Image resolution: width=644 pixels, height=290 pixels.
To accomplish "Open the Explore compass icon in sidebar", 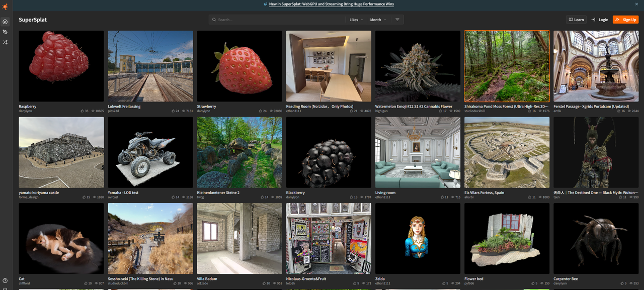I will (x=5, y=22).
